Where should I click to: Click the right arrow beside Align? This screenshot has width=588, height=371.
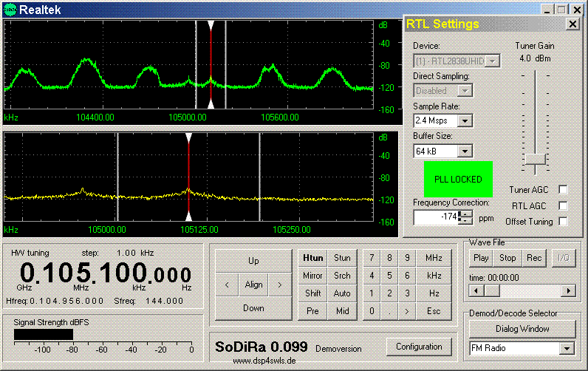[280, 285]
